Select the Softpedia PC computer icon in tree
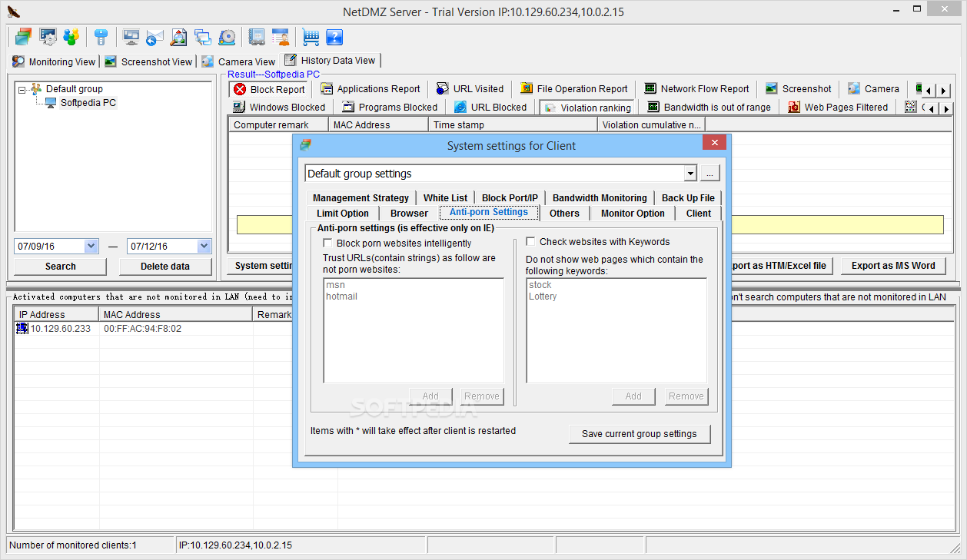Screen dimensions: 967x560 click(x=51, y=103)
